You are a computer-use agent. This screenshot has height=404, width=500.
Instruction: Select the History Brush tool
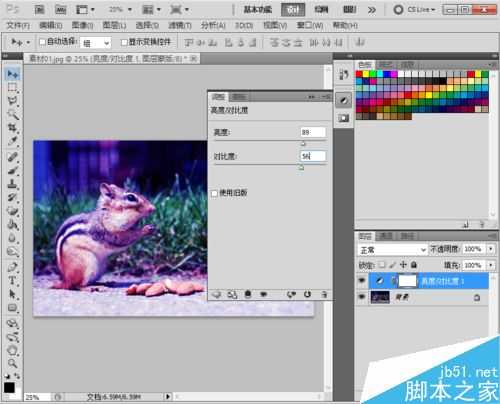pos(13,197)
